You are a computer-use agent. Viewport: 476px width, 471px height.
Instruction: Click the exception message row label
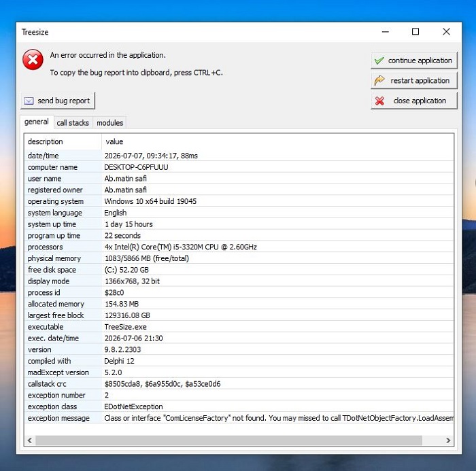click(x=58, y=418)
